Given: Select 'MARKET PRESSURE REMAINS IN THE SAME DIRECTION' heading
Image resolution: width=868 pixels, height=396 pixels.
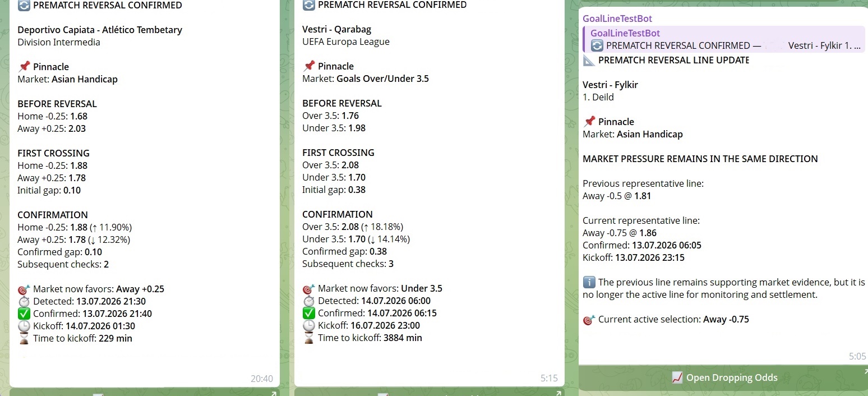Looking at the screenshot, I should point(700,159).
